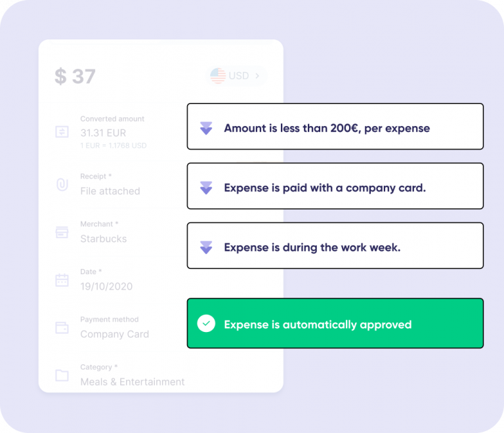This screenshot has width=504, height=433.
Task: Click the green automatically approved banner
Action: click(335, 323)
